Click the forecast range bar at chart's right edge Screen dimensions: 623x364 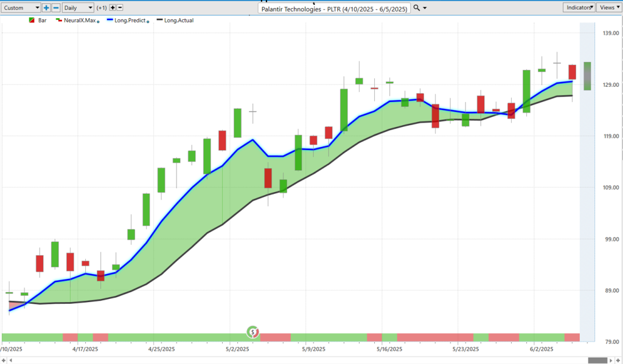pyautogui.click(x=587, y=76)
